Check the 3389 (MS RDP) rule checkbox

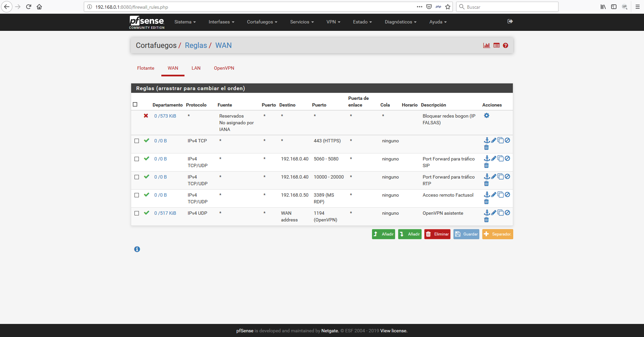click(137, 195)
